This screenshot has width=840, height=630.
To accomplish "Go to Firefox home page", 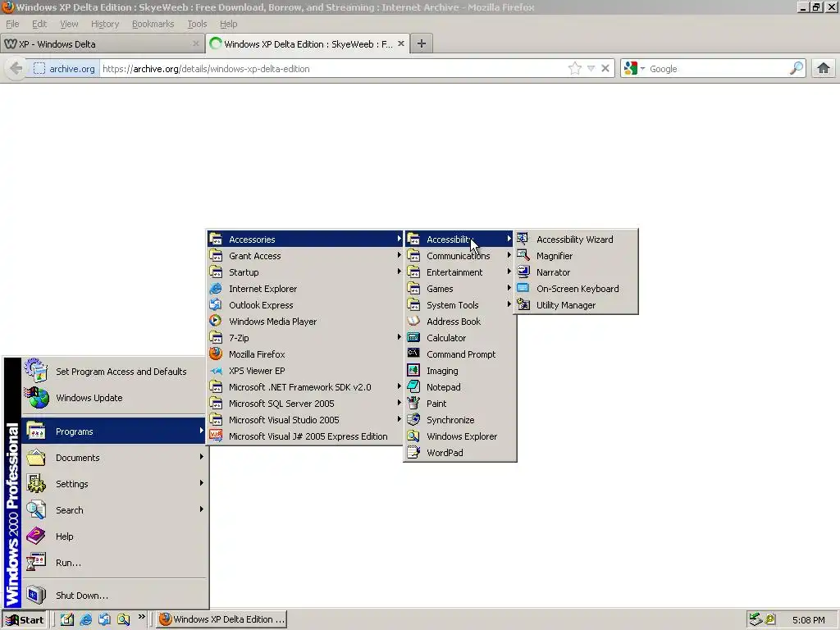I will pyautogui.click(x=824, y=68).
